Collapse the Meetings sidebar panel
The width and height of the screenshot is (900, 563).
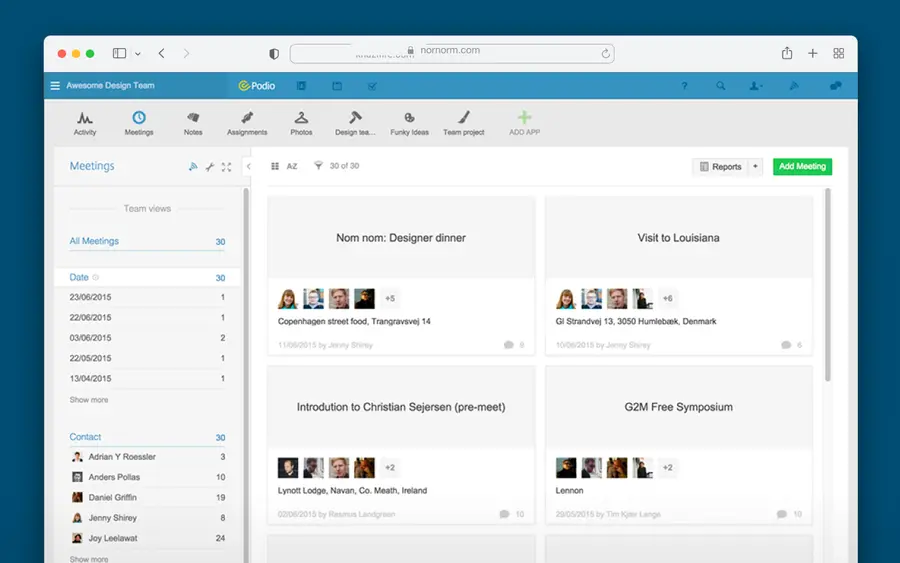[248, 166]
